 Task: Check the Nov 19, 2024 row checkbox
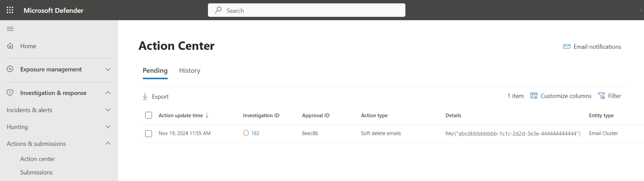[x=148, y=134]
